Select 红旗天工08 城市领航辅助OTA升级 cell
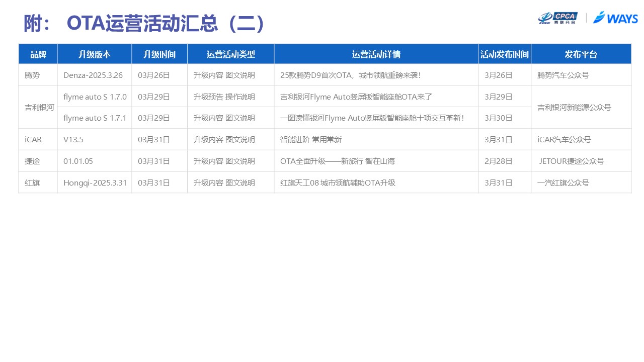 point(376,183)
